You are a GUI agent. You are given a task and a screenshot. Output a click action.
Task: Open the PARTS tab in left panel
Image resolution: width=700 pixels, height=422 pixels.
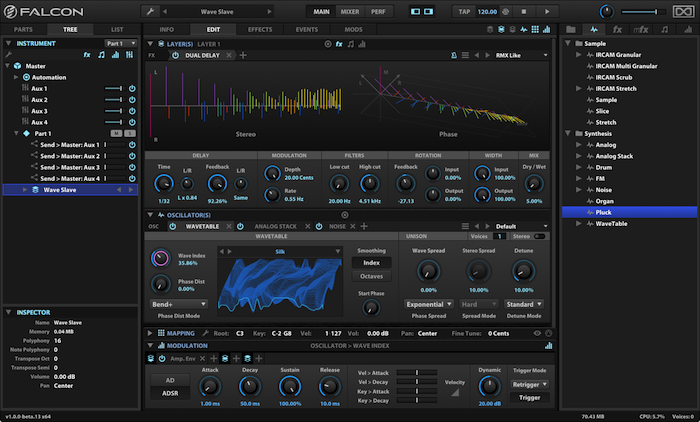tap(23, 29)
